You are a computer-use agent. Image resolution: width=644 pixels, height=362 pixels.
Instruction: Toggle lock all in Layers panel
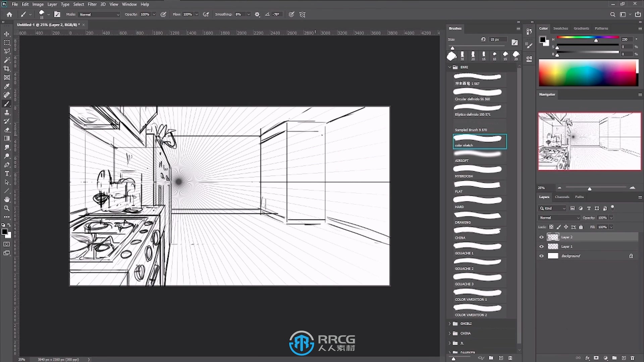click(581, 227)
